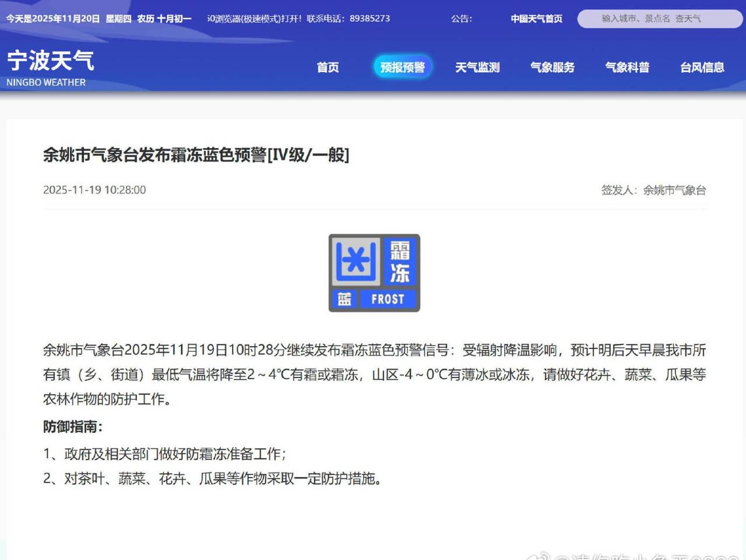This screenshot has height=560, width=746.
Task: Click the 公告 announcement label
Action: pos(462,19)
